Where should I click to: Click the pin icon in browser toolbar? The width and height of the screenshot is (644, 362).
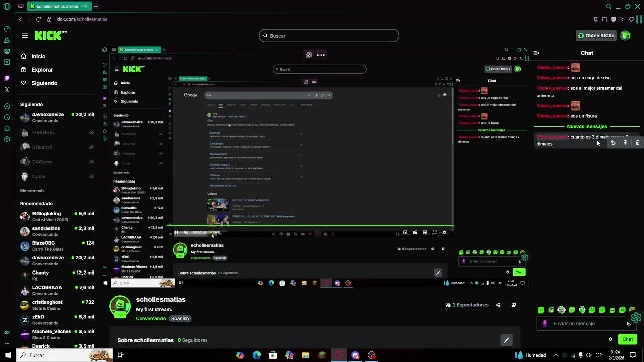(x=595, y=19)
